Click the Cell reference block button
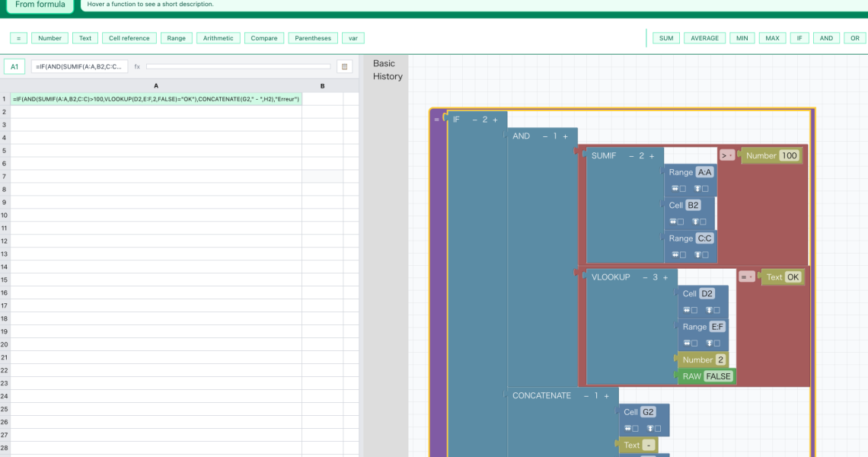 point(129,38)
